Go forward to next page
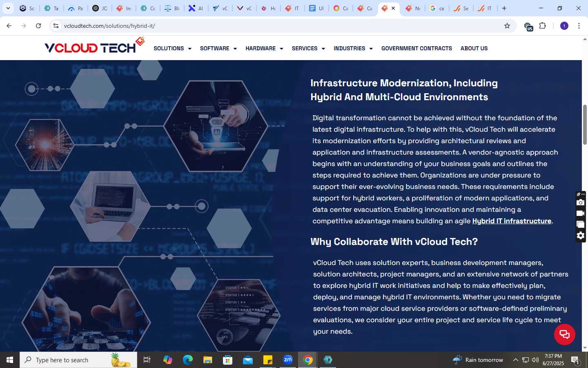This screenshot has width=588, height=368. [x=24, y=26]
